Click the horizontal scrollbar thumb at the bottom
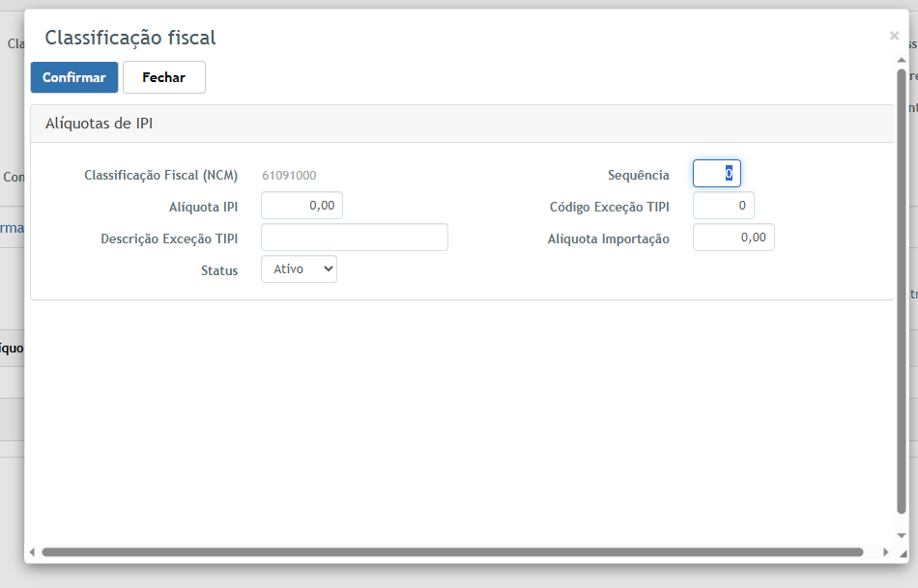 (452, 552)
